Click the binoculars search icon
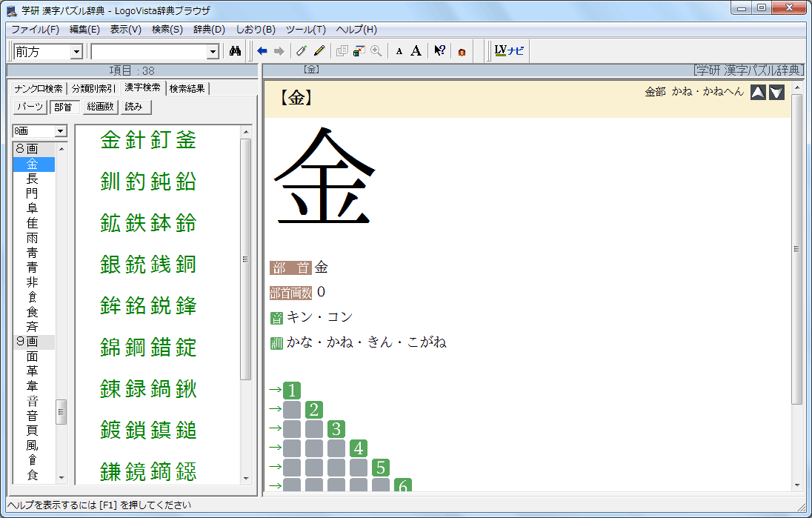 point(235,51)
